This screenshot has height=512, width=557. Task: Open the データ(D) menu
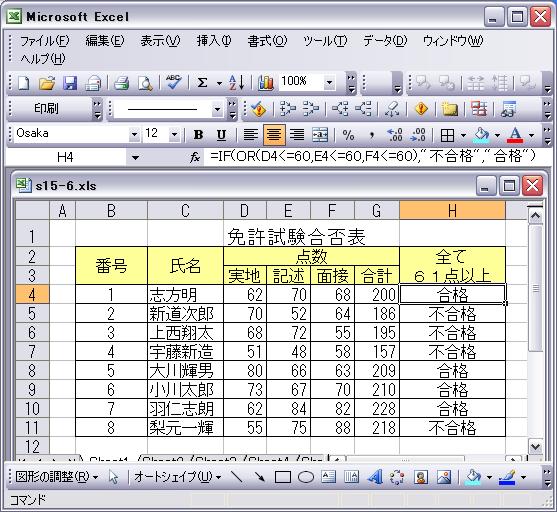coord(385,41)
